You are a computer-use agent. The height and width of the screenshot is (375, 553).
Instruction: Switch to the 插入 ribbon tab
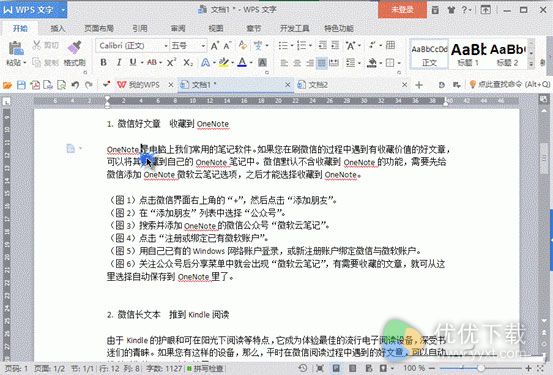tap(58, 29)
